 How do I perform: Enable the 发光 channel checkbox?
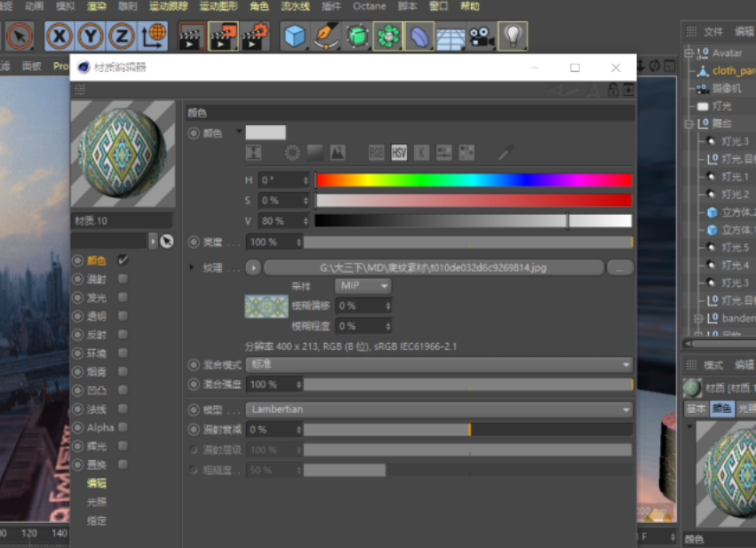(123, 298)
